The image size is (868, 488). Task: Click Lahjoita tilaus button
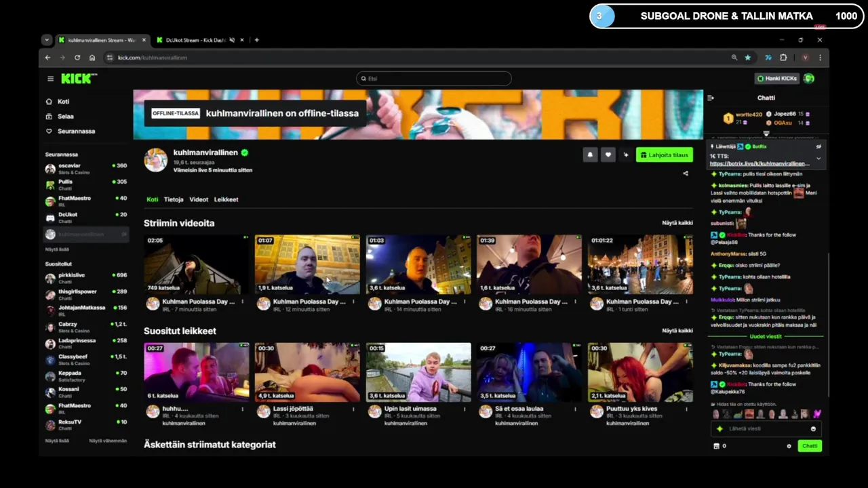coord(665,155)
